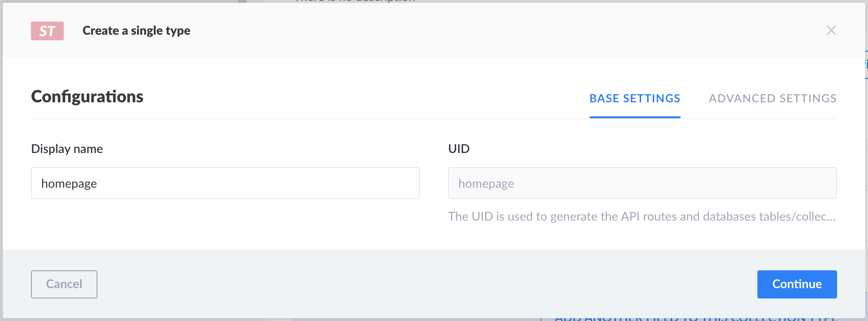The width and height of the screenshot is (868, 321).
Task: Close the Create a single type dialog
Action: click(831, 31)
